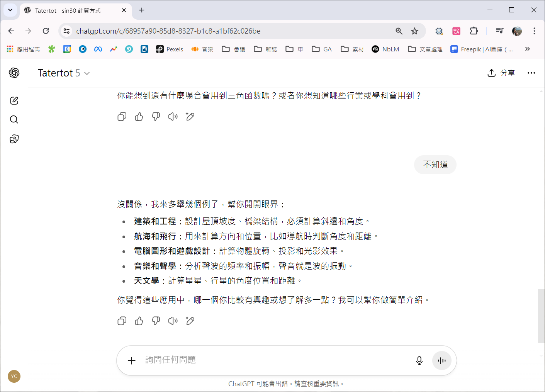Viewport: 545px width, 392px height.
Task: Edit in canvas for the reply ending 簡單介紹
Action: point(190,321)
